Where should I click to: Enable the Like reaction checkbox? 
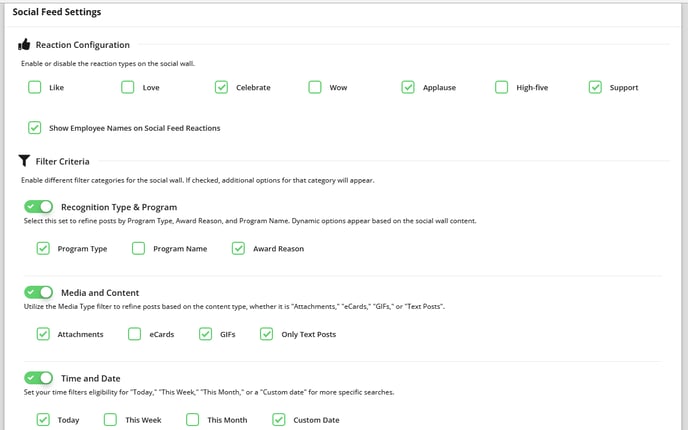pyautogui.click(x=35, y=87)
